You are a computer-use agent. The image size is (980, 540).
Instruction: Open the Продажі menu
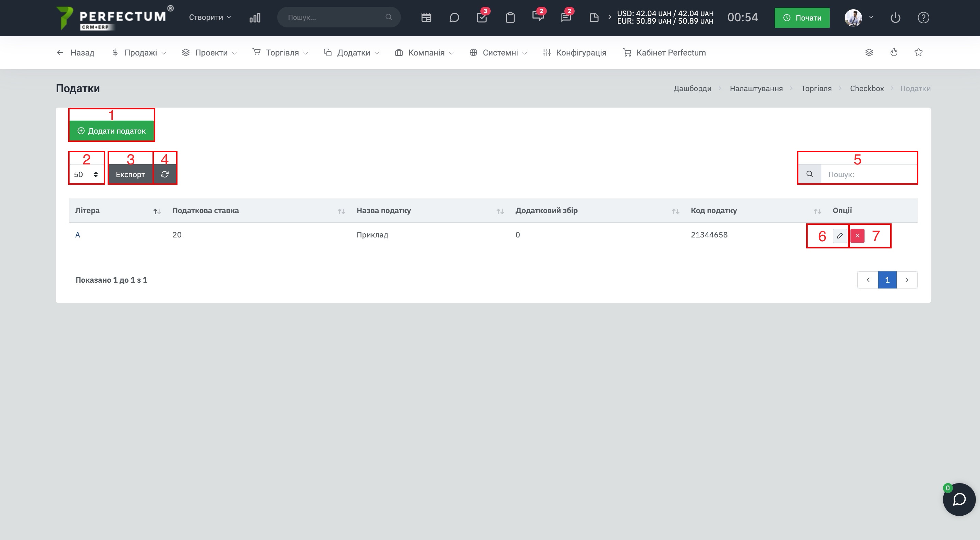click(x=139, y=52)
